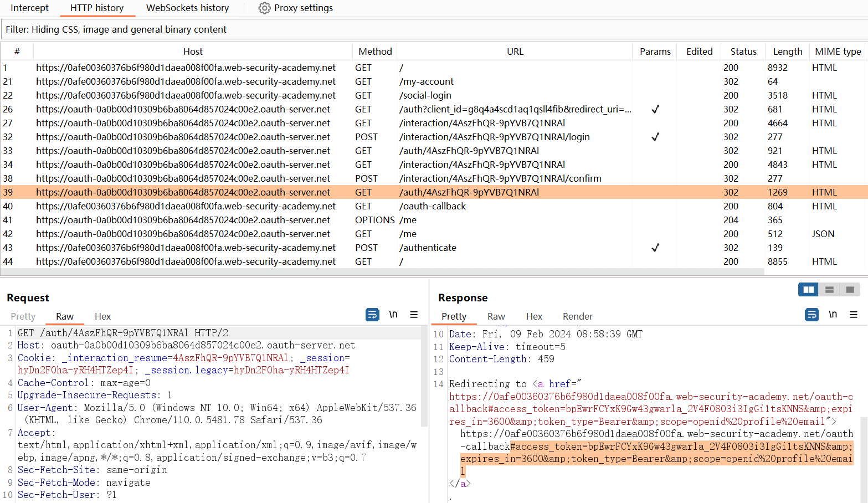Open the WebSockets history tab
Image resolution: width=868 pixels, height=503 pixels.
187,8
